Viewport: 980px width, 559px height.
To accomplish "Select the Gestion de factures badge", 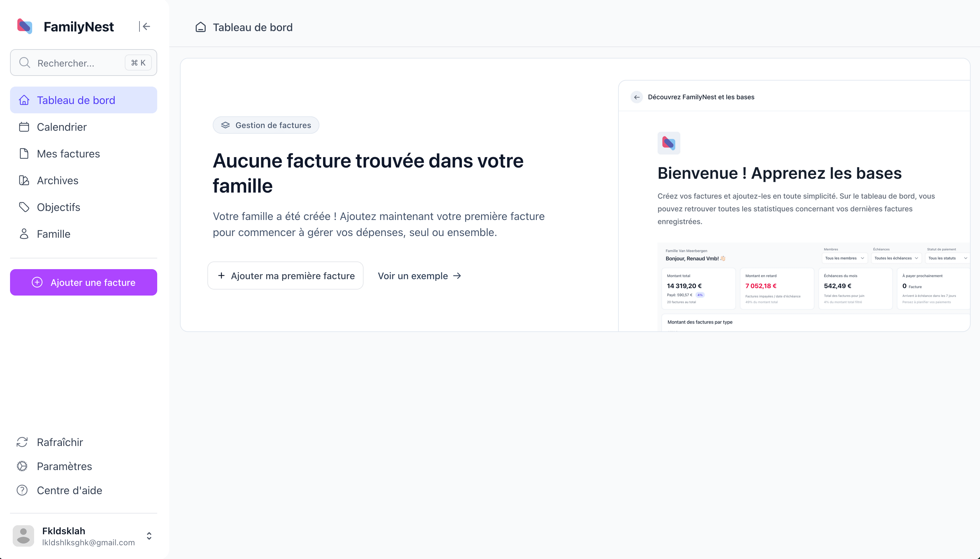I will click(266, 125).
